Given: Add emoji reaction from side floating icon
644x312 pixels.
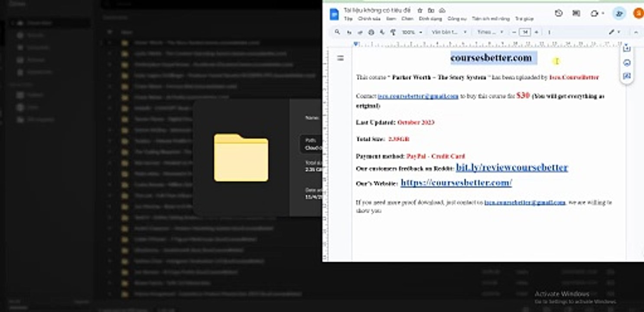Looking at the screenshot, I should [626, 63].
